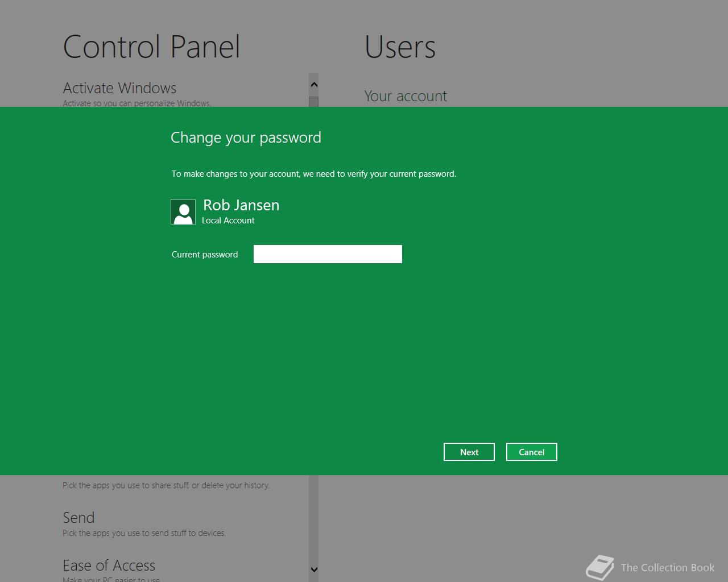Click the 'Change your password' title
The width and height of the screenshot is (728, 582).
246,138
